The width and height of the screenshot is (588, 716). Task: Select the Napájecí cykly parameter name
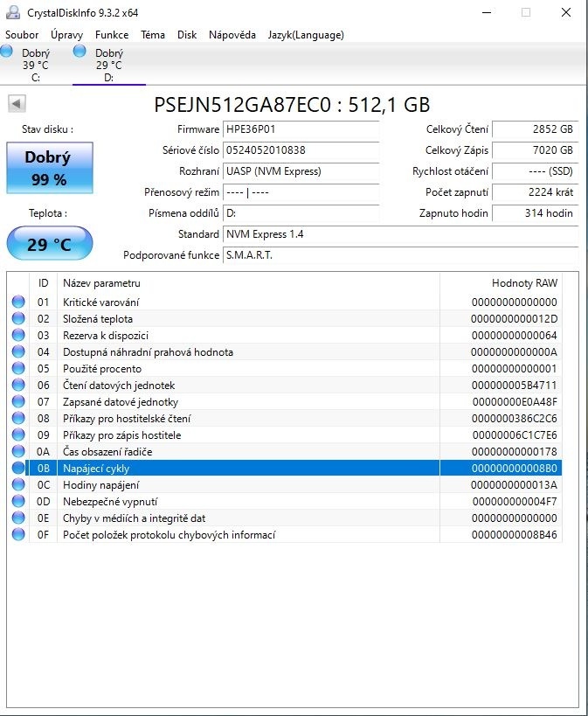96,469
